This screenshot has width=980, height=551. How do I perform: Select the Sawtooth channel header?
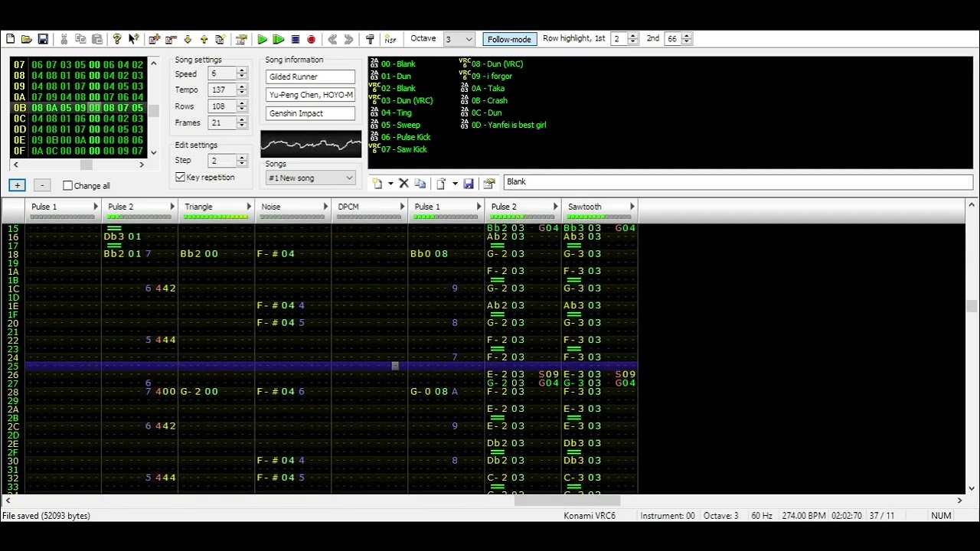pos(599,210)
